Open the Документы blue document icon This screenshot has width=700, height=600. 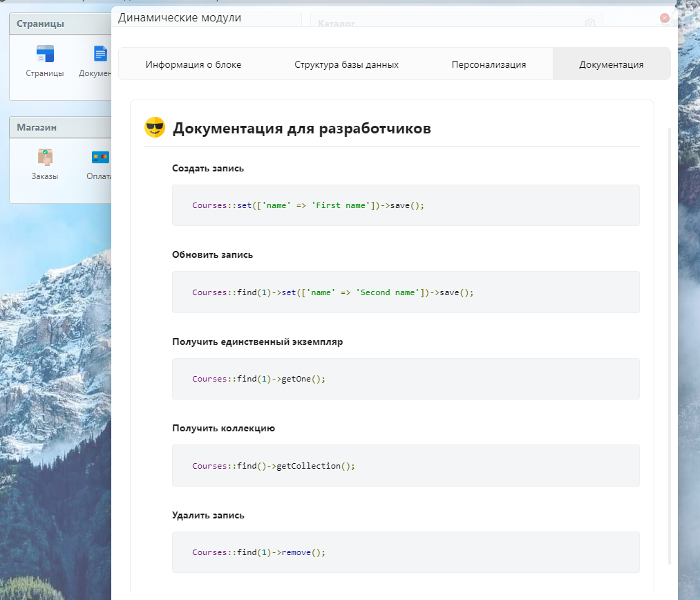101,55
